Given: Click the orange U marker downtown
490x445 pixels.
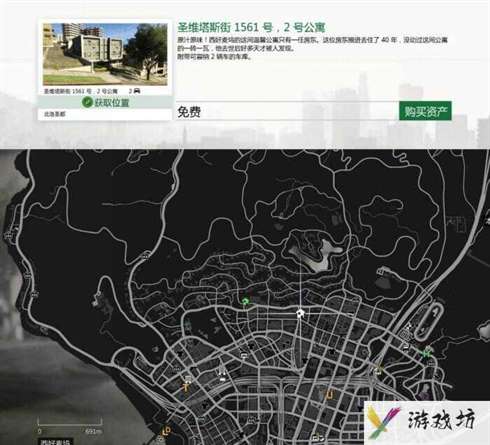Looking at the screenshot, I should click(x=329, y=395).
